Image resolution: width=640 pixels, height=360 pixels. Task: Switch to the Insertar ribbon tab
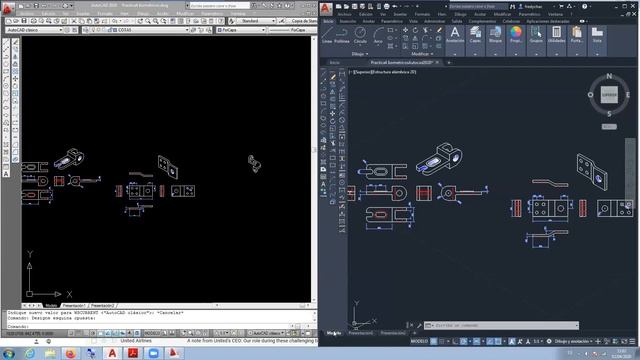point(348,21)
